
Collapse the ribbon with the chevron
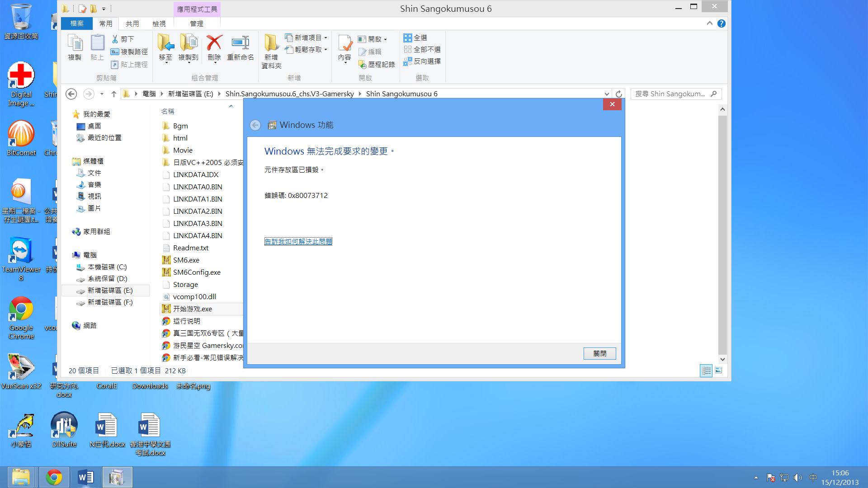click(x=709, y=23)
